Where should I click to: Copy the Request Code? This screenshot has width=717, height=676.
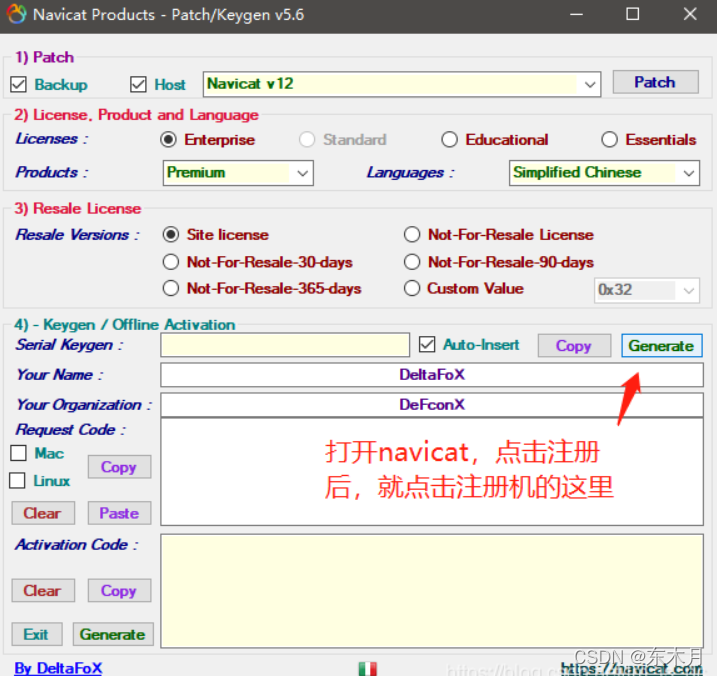click(119, 467)
